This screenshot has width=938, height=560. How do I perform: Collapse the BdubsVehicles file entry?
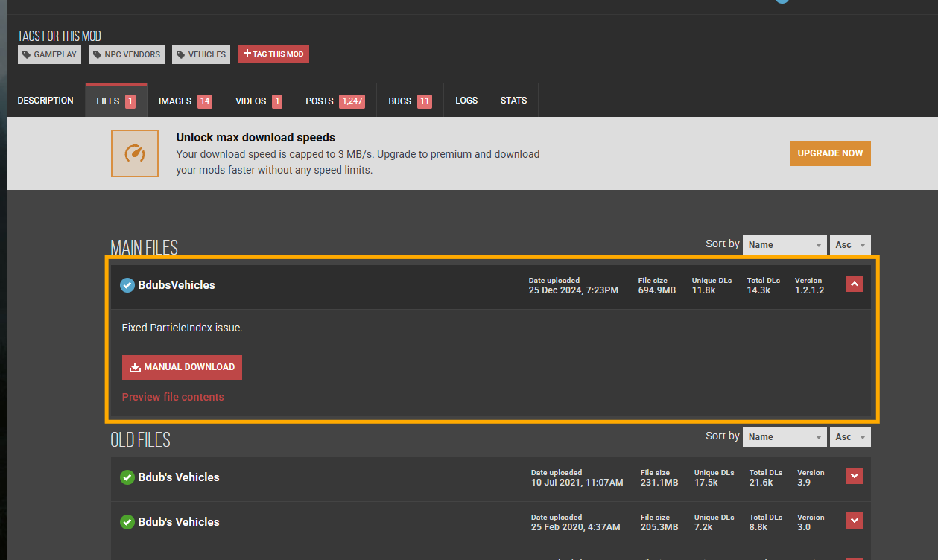pos(855,284)
